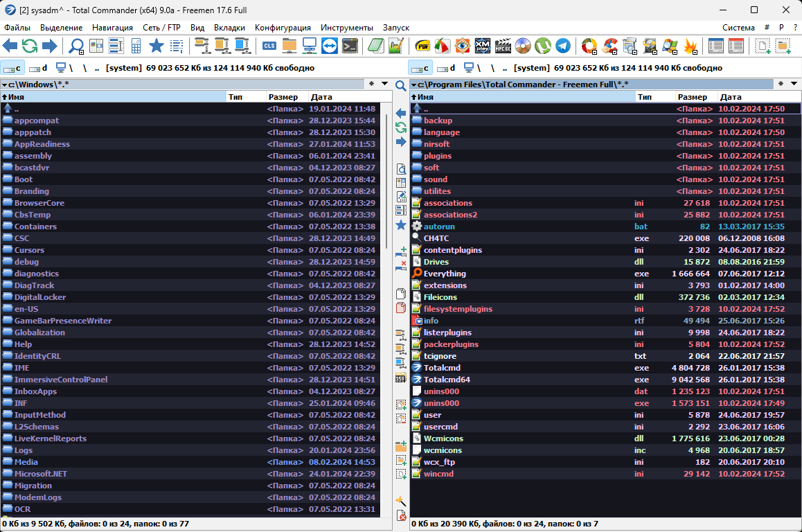Screen dimensions: 802x532
Task: Sort the left panel by Дата column
Action: tap(322, 97)
